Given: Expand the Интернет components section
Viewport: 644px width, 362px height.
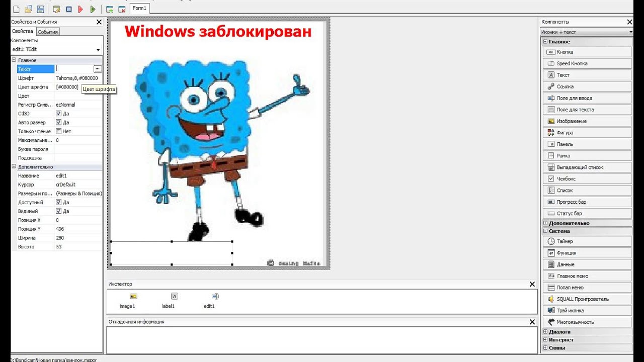Looking at the screenshot, I should [545, 340].
